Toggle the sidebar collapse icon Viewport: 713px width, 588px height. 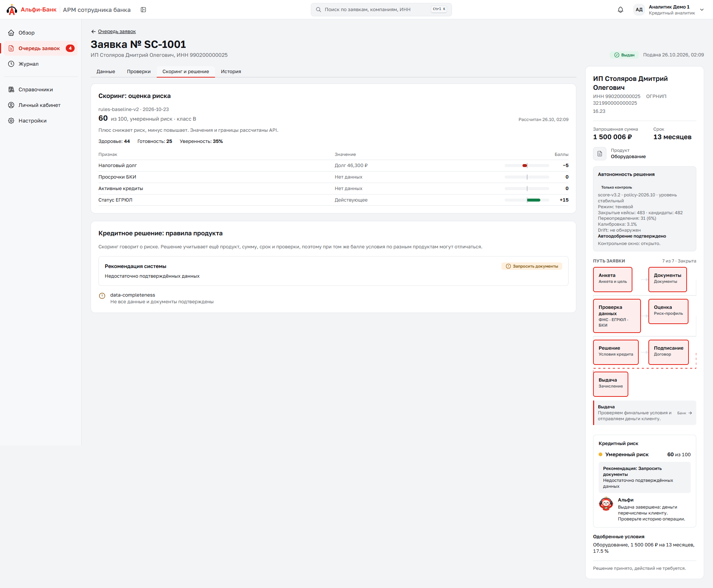pyautogui.click(x=143, y=10)
